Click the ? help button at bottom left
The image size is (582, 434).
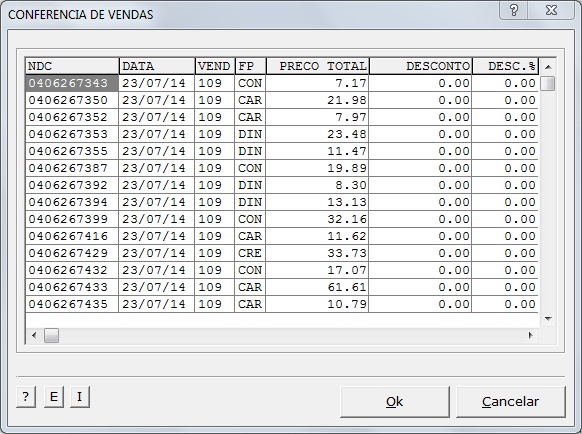pos(26,397)
